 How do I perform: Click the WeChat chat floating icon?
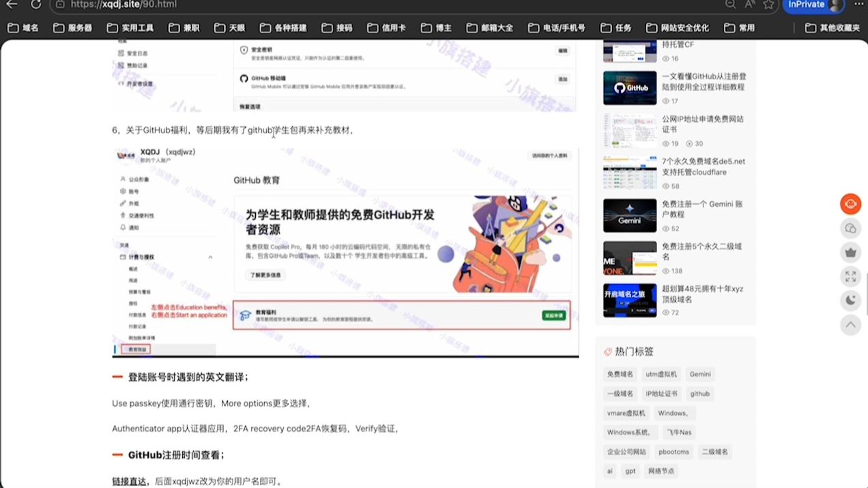(850, 228)
